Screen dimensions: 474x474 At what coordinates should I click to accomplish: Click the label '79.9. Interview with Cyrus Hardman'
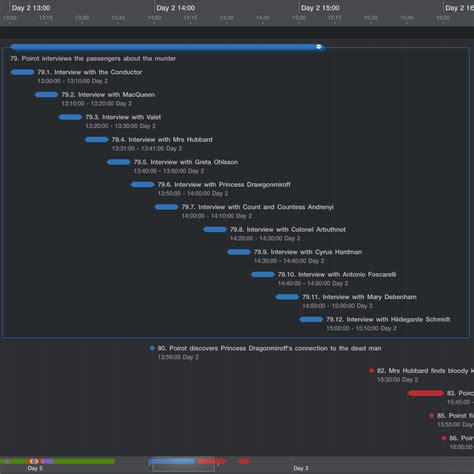(308, 252)
